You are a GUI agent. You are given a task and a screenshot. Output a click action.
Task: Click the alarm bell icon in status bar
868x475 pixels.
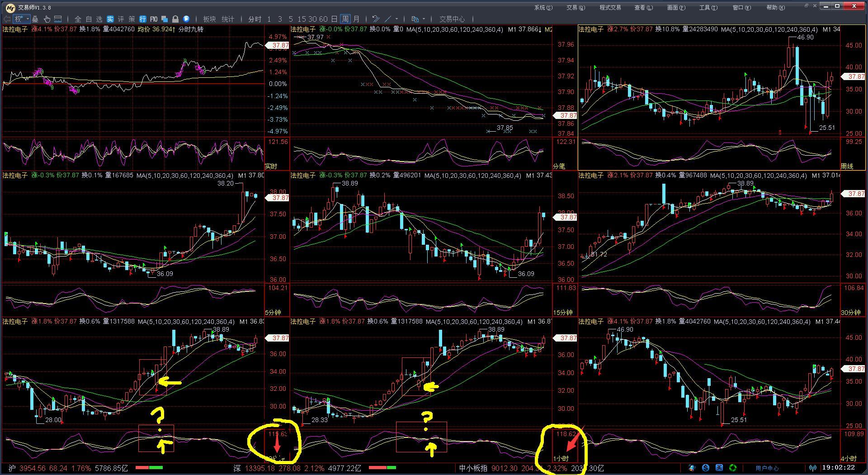pos(692,468)
